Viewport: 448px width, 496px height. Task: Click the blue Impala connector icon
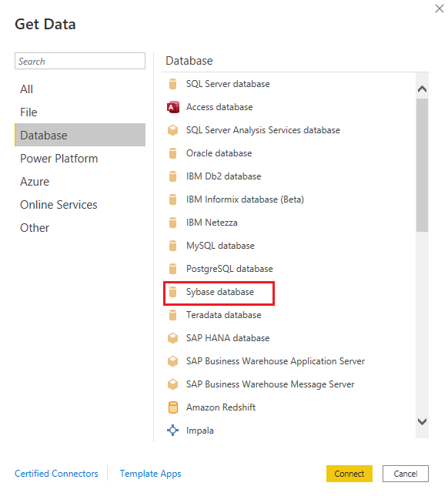tap(172, 431)
